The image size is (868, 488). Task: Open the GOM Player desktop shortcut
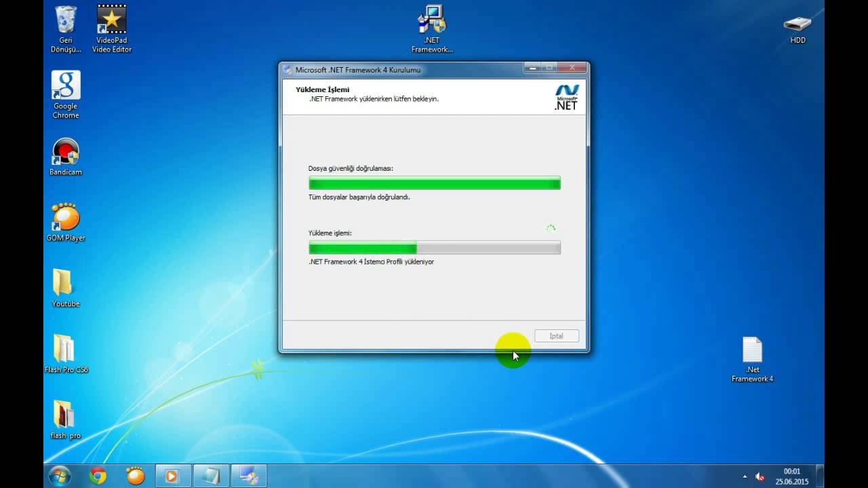pyautogui.click(x=66, y=222)
